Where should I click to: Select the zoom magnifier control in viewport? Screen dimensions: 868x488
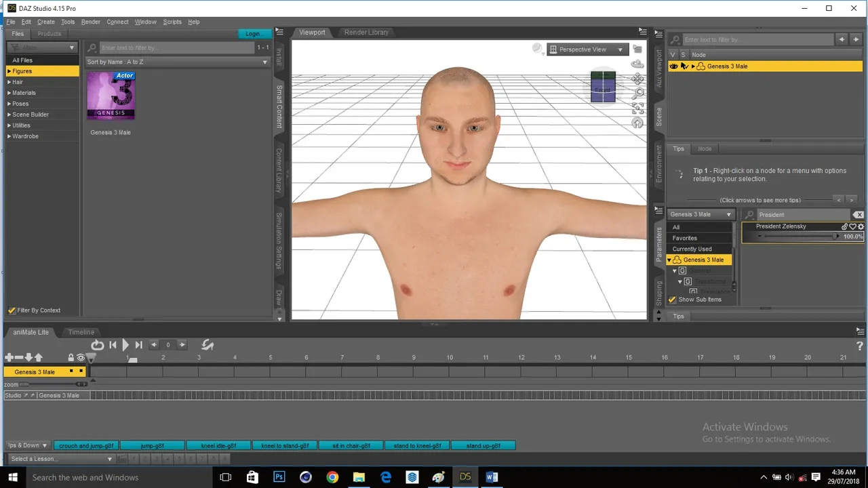(x=638, y=94)
